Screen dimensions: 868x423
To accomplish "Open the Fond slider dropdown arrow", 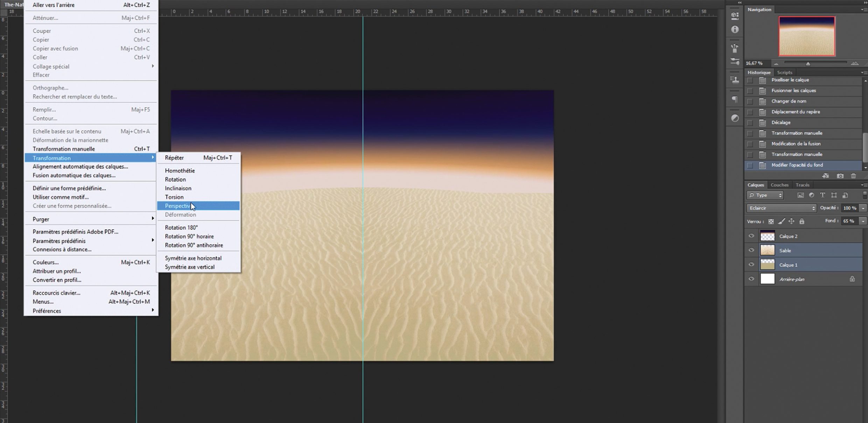I will tap(863, 221).
